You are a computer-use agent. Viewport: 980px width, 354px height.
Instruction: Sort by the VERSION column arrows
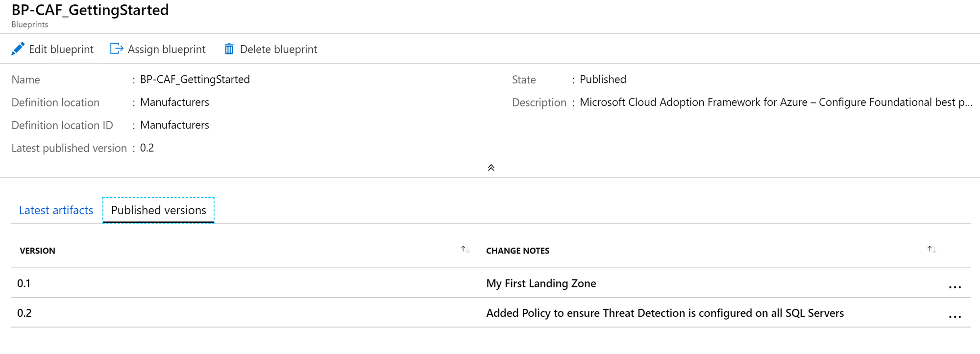tap(465, 250)
